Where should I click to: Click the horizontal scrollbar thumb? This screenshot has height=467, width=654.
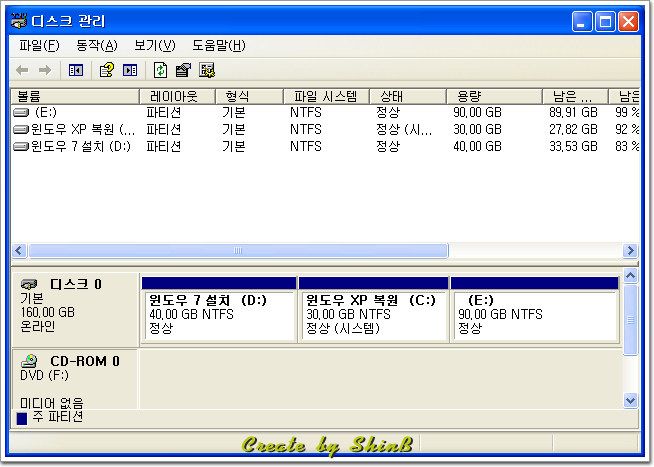pyautogui.click(x=238, y=251)
